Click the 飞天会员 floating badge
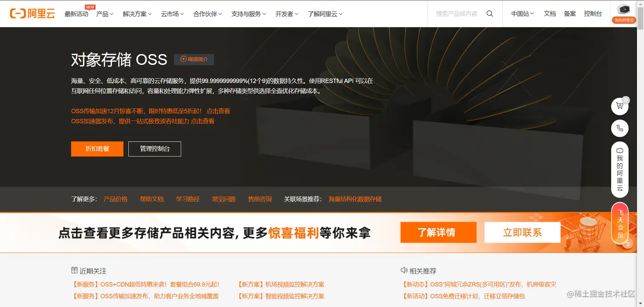Viewport: 644px width, 307px height. (620, 223)
